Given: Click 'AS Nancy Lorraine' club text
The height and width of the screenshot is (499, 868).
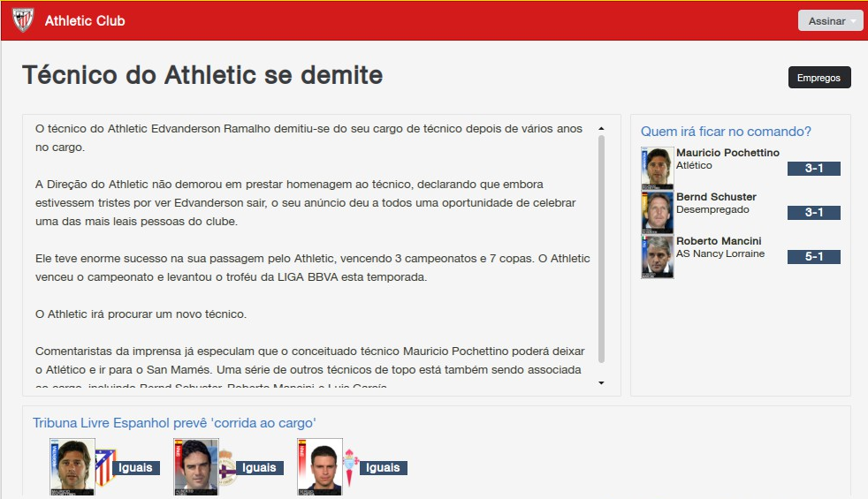Looking at the screenshot, I should 720,254.
